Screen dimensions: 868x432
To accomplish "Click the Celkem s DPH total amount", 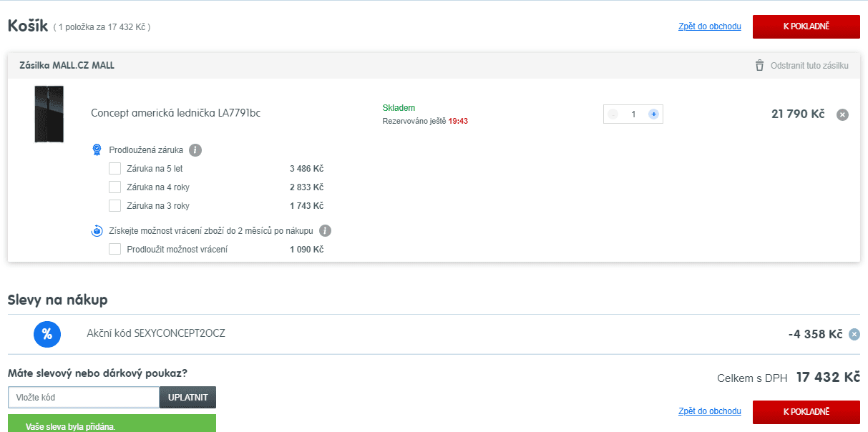I will [x=827, y=377].
